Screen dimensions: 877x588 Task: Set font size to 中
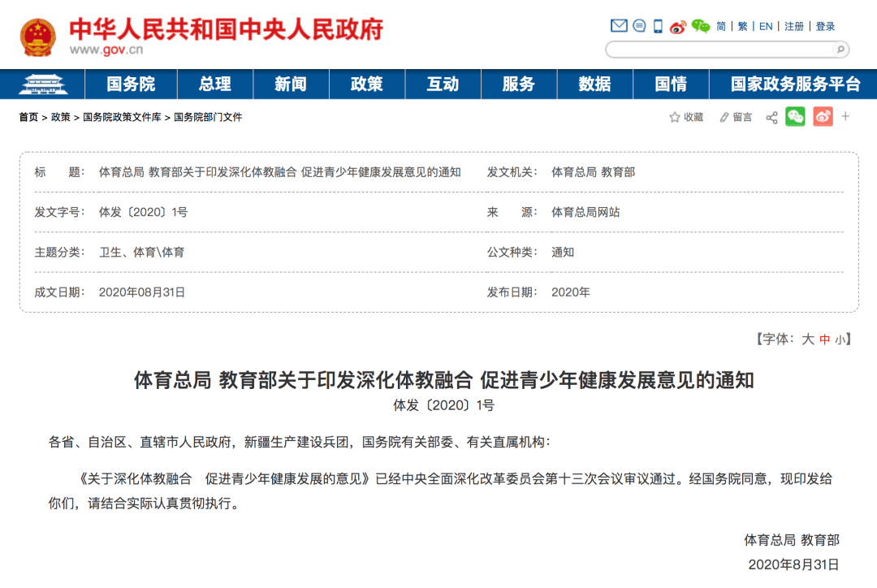[824, 339]
